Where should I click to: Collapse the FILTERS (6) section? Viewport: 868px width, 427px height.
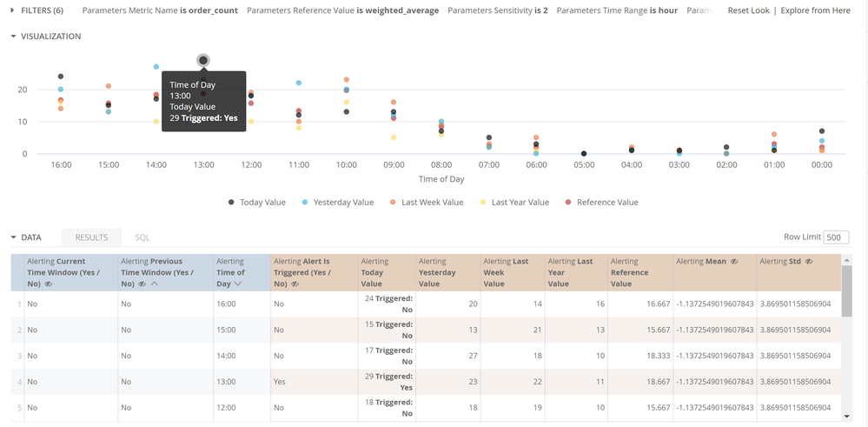37,10
